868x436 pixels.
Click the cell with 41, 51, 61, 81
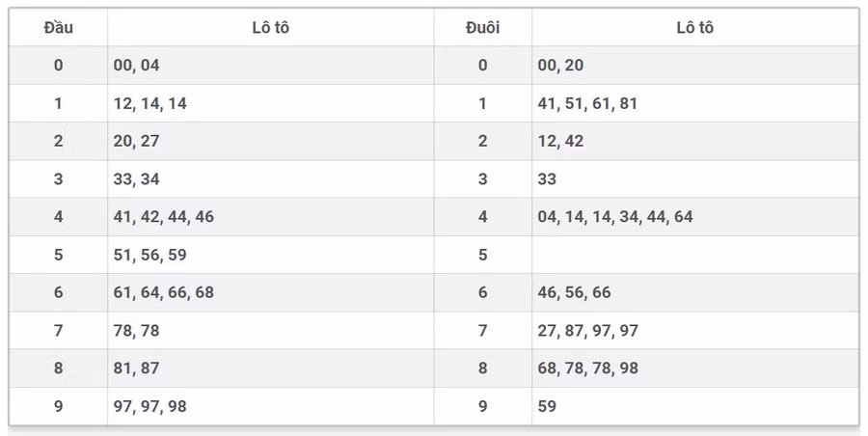click(587, 103)
